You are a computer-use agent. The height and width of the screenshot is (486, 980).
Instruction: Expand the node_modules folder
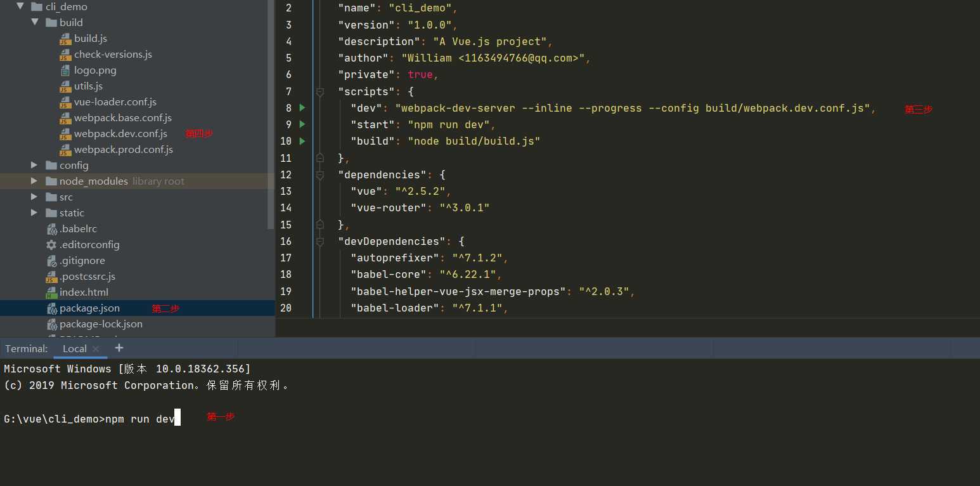point(34,181)
